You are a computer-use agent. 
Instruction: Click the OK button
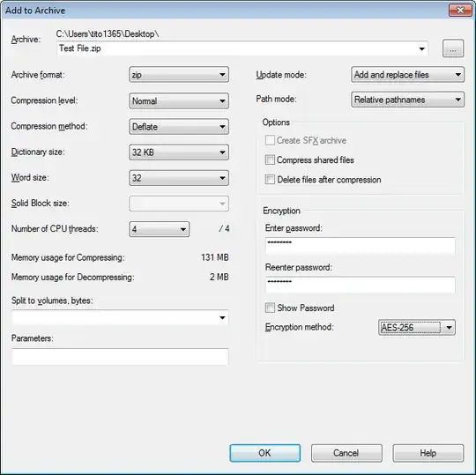pyautogui.click(x=265, y=453)
